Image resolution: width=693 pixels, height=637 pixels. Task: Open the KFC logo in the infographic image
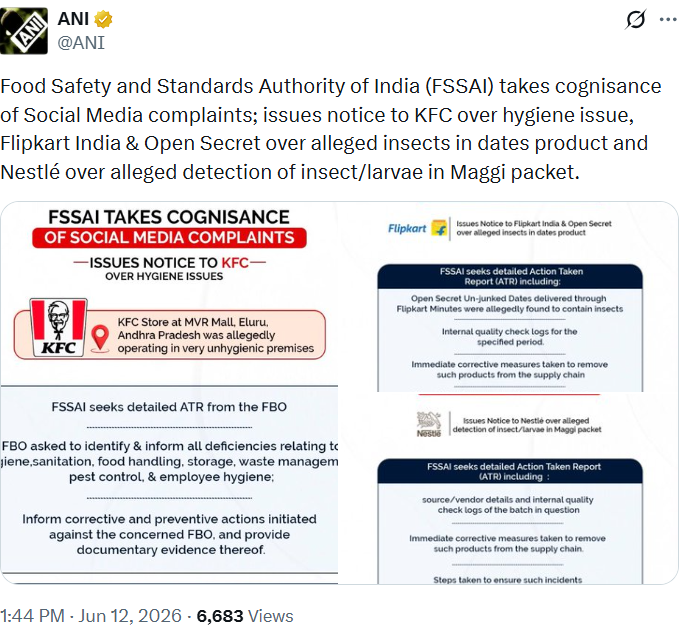[x=58, y=328]
